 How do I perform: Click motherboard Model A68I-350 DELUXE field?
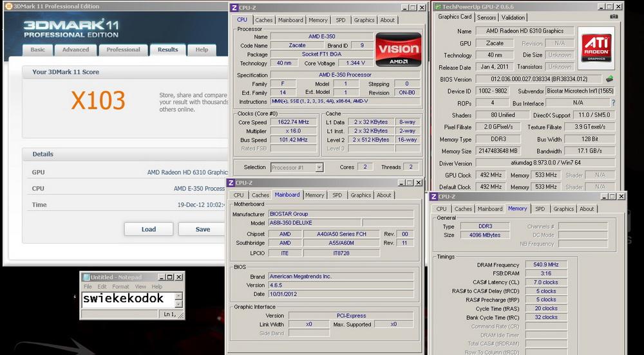pos(315,223)
